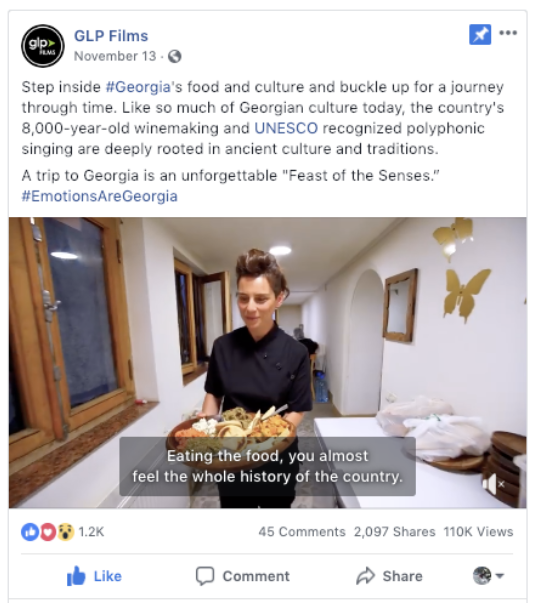
Task: Unmute the video with the speaker icon
Action: [x=493, y=484]
